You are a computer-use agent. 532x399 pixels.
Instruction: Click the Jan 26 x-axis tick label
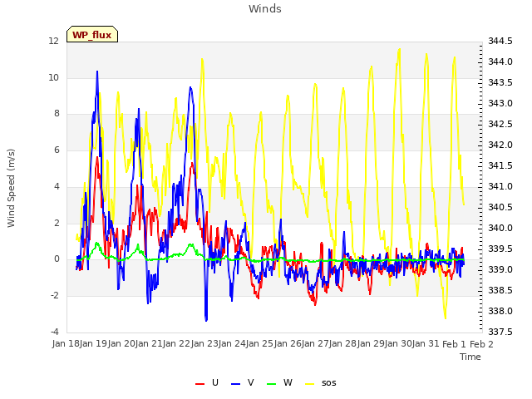(288, 343)
